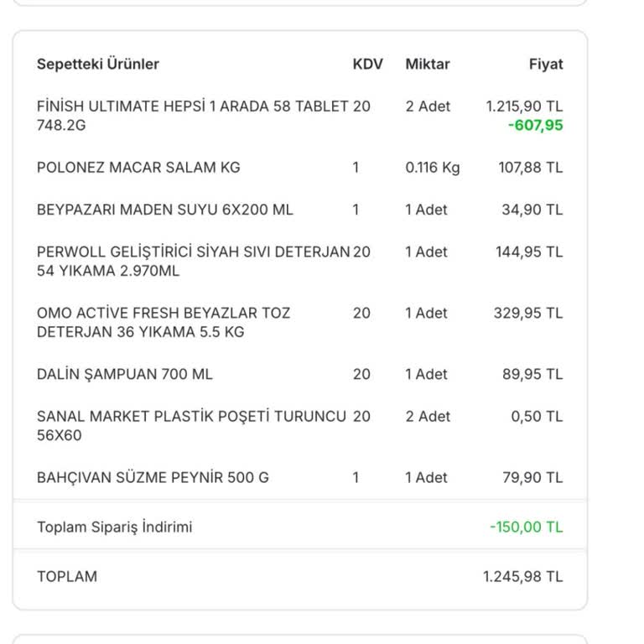Click '1 Adet' in the OMO row
Viewport: 644px width, 644px height.
(x=426, y=313)
